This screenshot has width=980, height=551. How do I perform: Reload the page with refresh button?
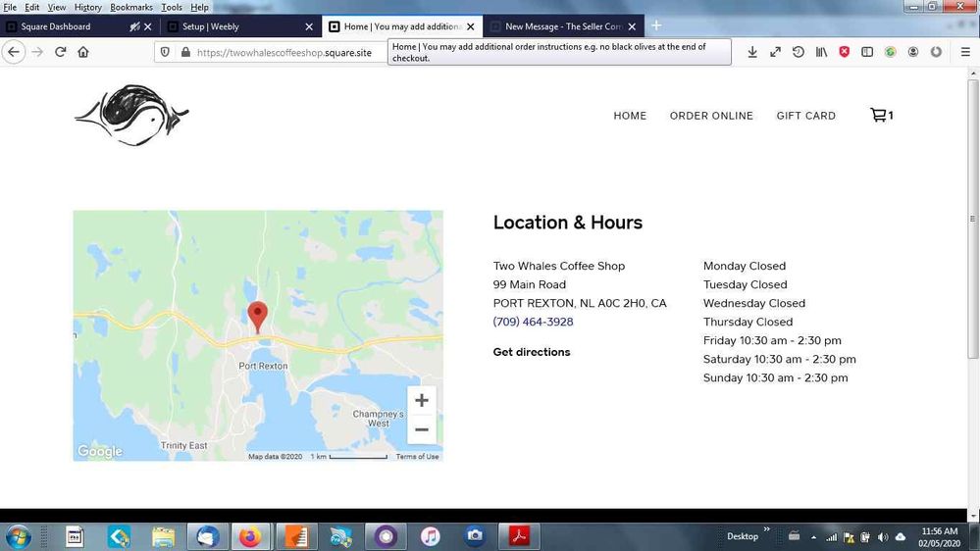(60, 52)
